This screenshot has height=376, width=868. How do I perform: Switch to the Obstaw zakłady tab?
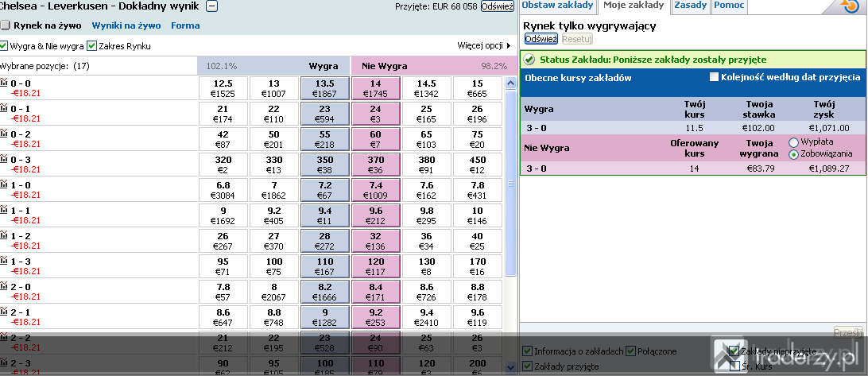point(557,6)
